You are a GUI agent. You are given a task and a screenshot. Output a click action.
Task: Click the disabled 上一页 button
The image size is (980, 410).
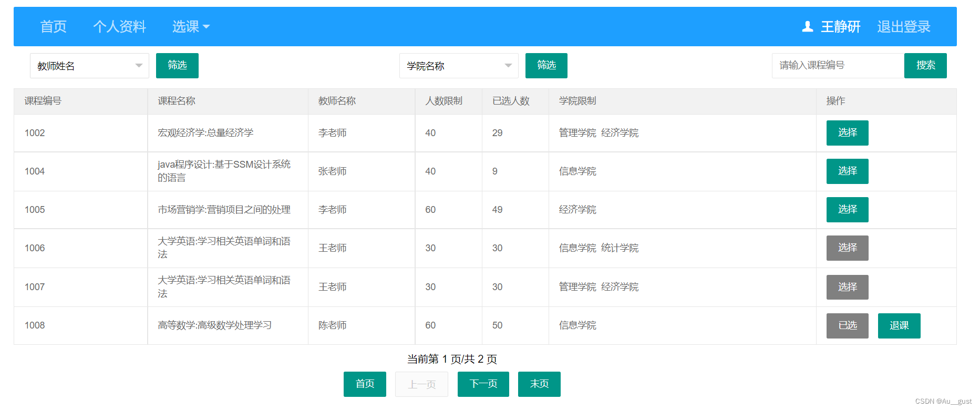pos(422,384)
